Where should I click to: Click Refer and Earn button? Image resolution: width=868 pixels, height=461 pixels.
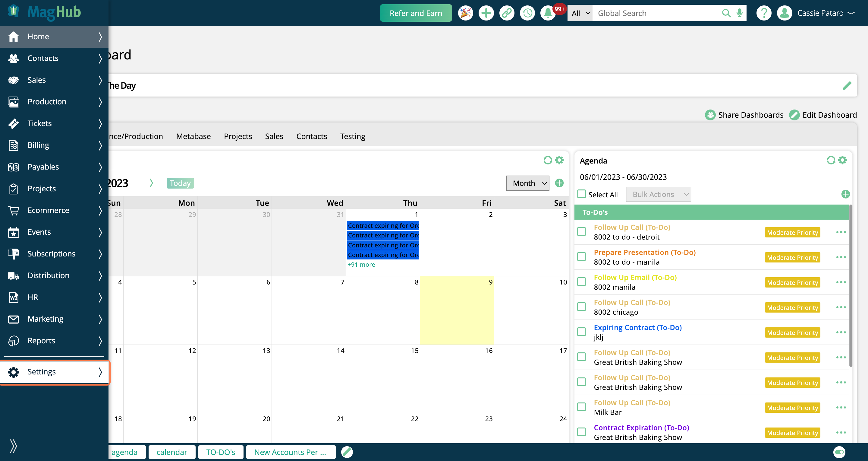click(416, 13)
